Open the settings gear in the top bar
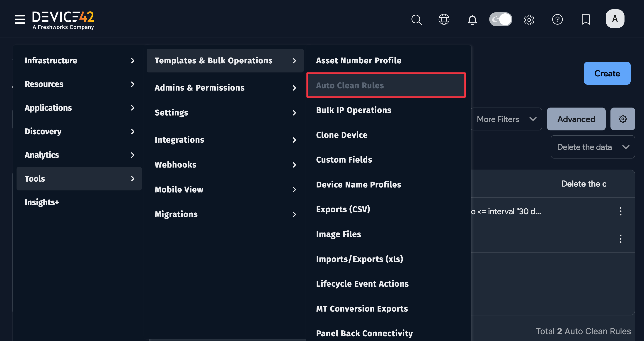Screen dimensions: 644x341 pos(529,19)
